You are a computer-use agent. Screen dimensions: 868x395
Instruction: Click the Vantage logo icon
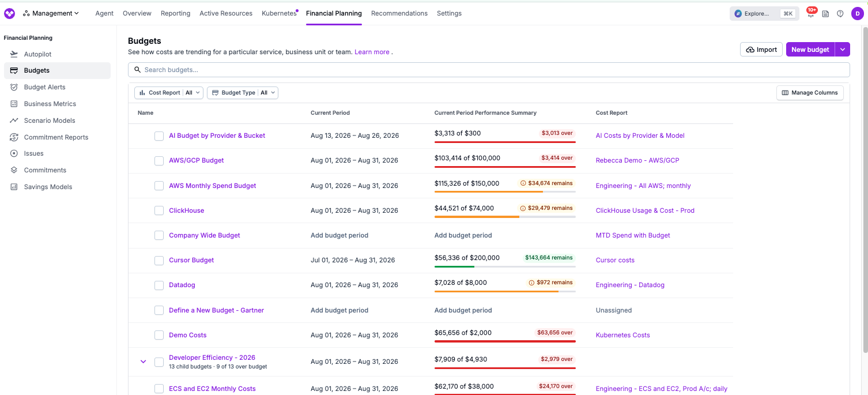point(10,13)
